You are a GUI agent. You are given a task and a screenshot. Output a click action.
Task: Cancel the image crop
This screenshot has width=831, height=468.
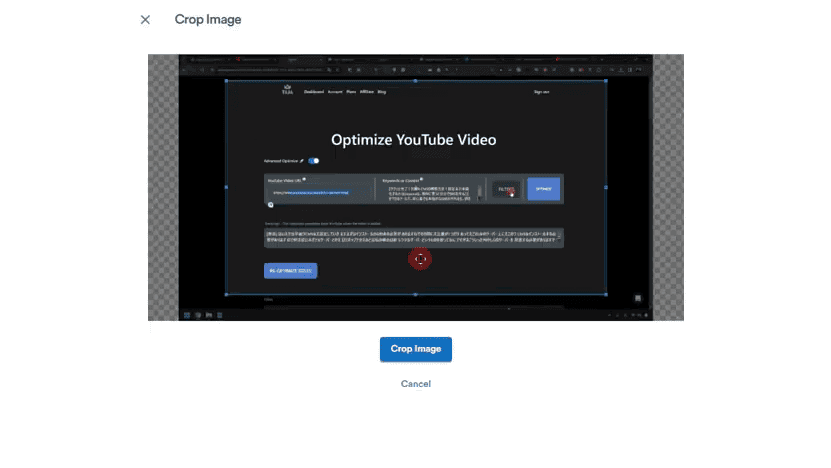416,384
